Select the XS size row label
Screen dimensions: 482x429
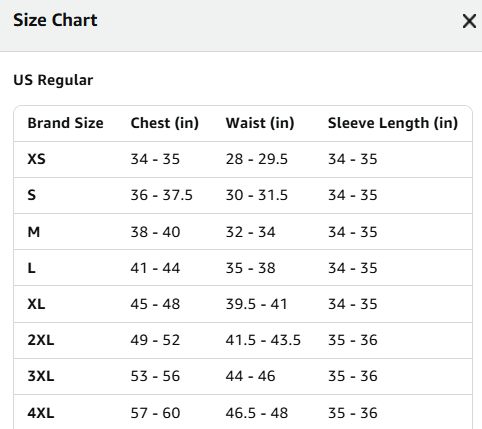coord(36,159)
